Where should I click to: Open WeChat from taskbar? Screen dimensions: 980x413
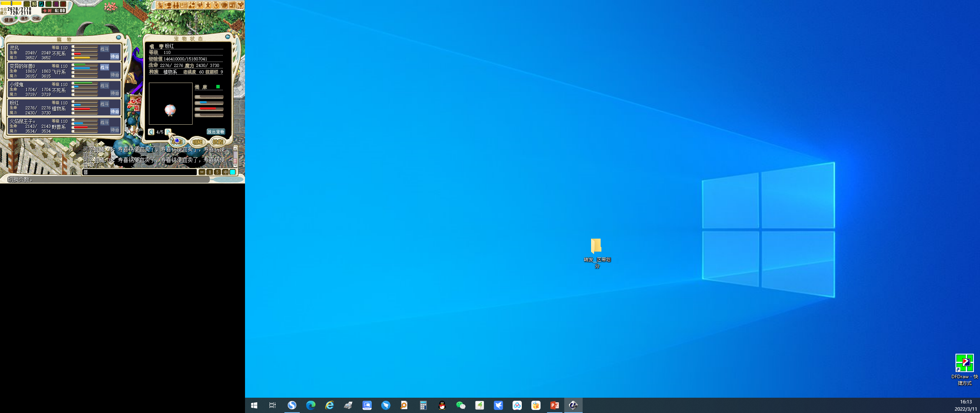(461, 405)
